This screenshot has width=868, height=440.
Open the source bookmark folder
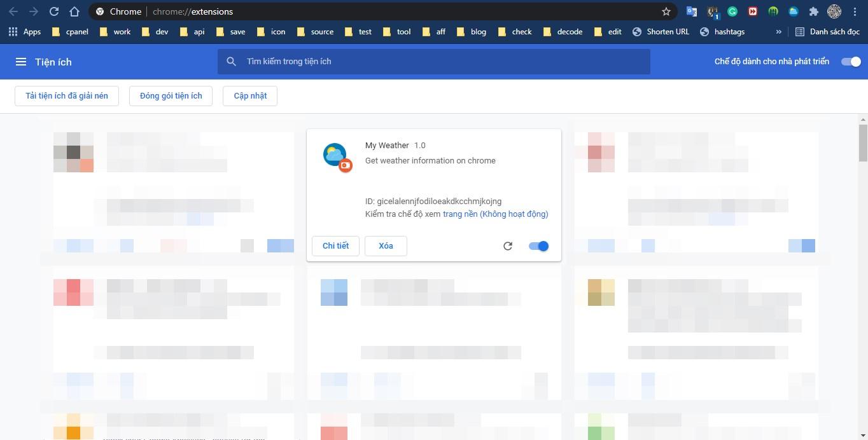coord(315,32)
